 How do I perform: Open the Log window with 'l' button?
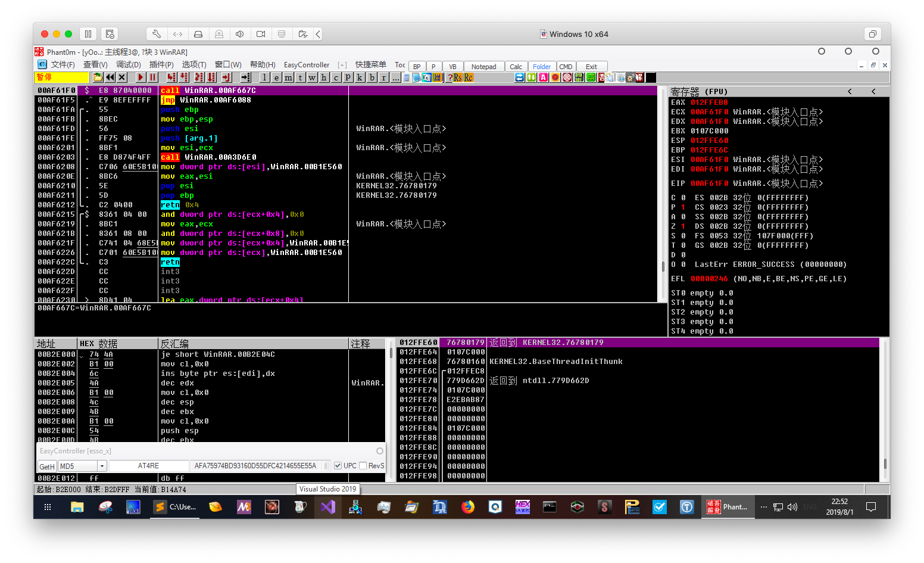click(264, 77)
